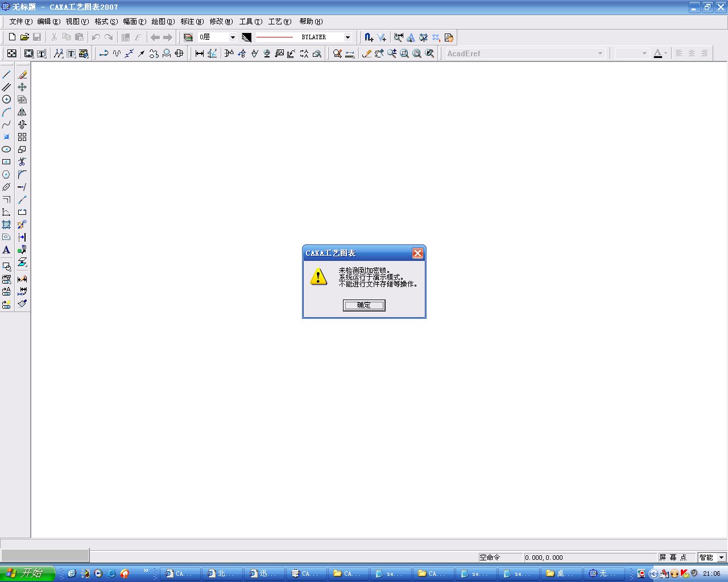728x582 pixels.
Task: Click the copy selection tool below move
Action: (x=22, y=99)
